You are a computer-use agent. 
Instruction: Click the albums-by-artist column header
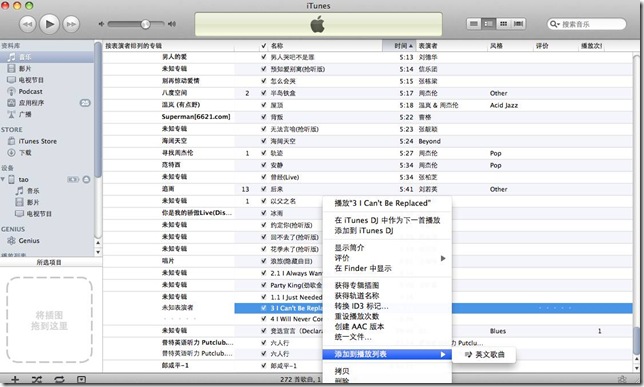pos(168,46)
